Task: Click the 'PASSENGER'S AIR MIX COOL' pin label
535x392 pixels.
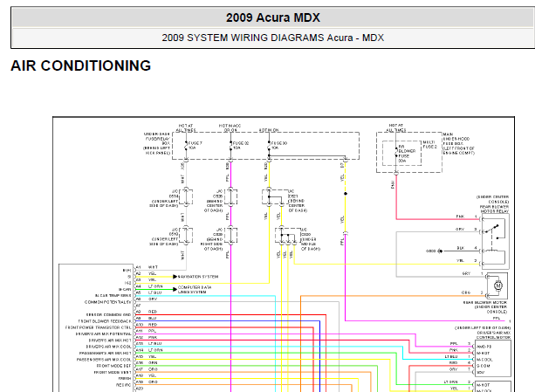Action: point(104,360)
